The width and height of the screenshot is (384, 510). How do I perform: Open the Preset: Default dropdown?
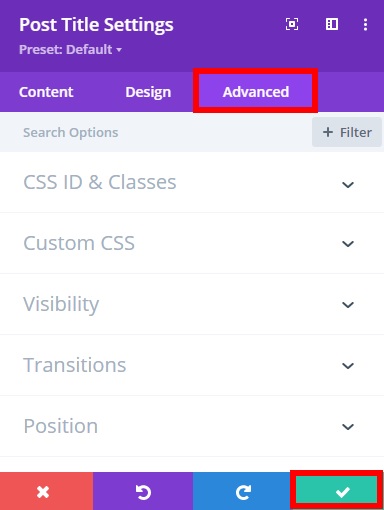tap(70, 50)
